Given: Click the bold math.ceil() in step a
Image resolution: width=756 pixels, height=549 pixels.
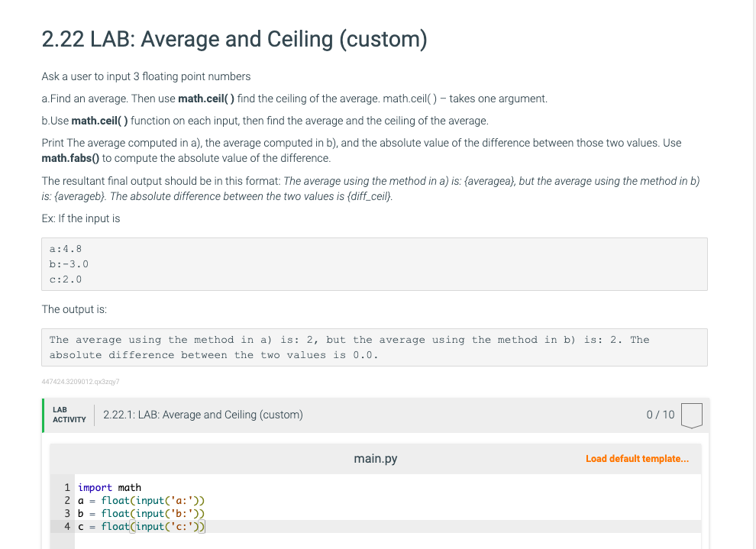Looking at the screenshot, I should click(x=206, y=98).
